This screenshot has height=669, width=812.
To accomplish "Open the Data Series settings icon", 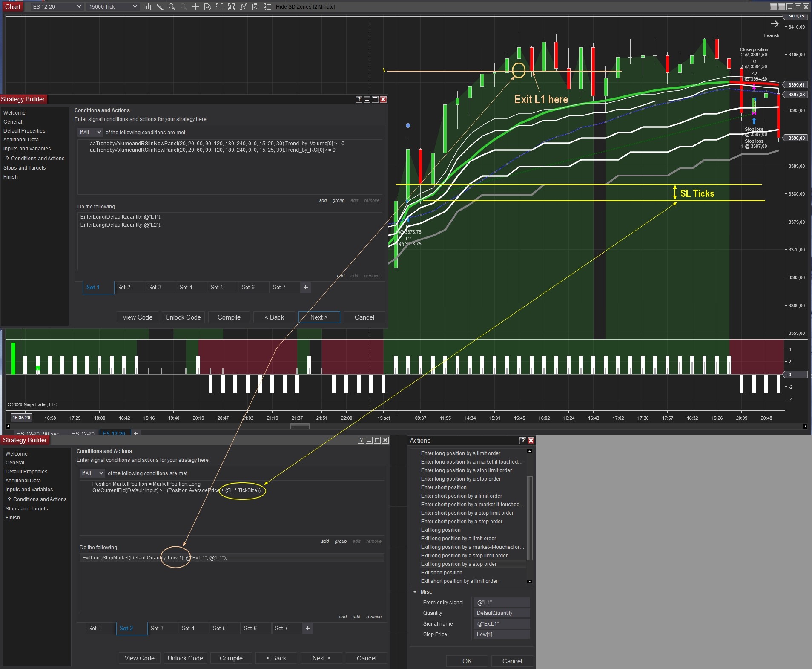I will click(x=207, y=7).
